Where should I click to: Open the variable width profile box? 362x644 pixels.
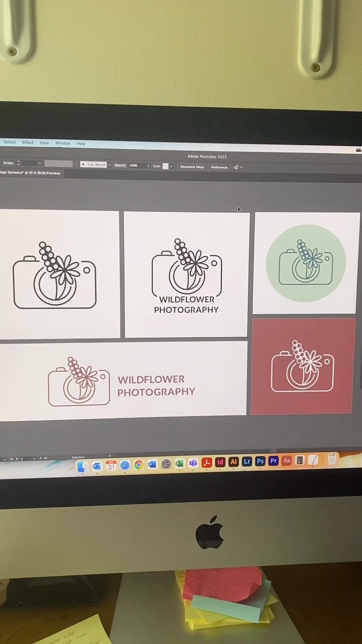point(58,164)
